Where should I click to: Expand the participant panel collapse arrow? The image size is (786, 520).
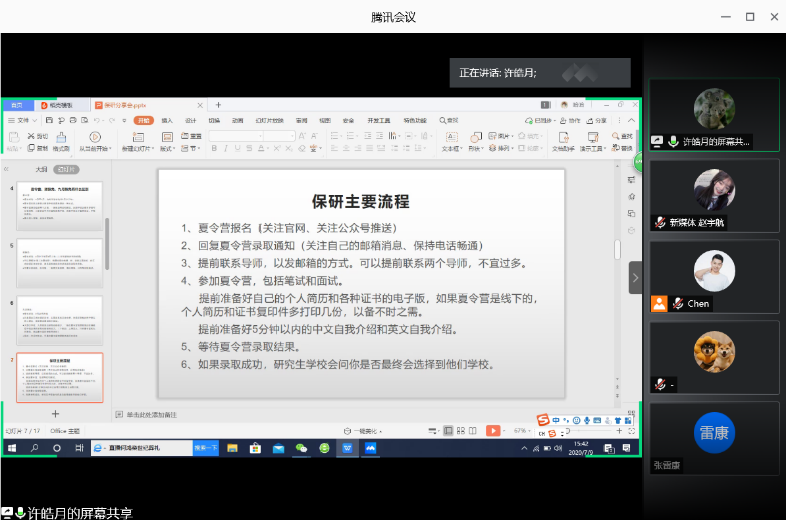click(x=635, y=278)
